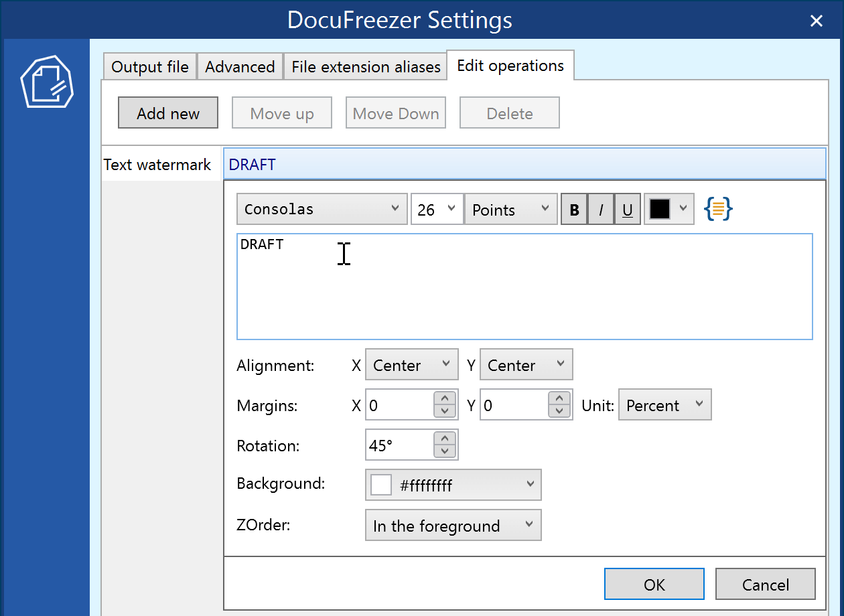844x616 pixels.
Task: Insert a variable with the curly braces icon
Action: 718,210
